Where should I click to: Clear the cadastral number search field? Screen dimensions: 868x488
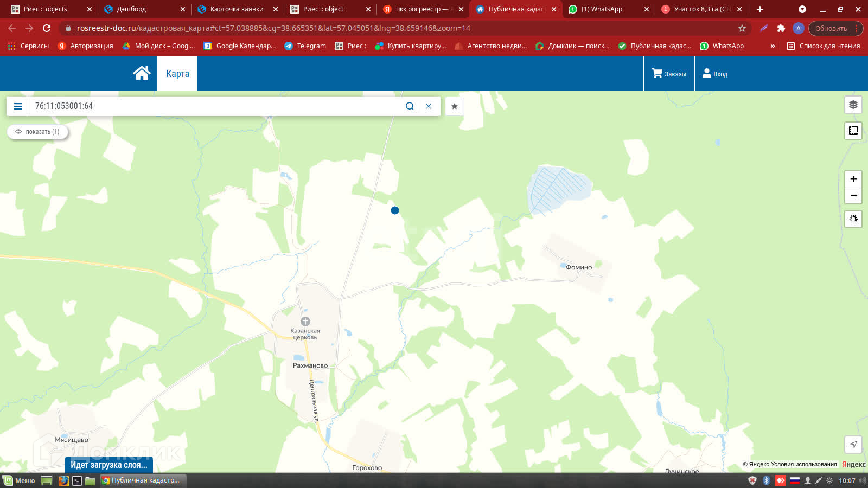[x=429, y=106]
